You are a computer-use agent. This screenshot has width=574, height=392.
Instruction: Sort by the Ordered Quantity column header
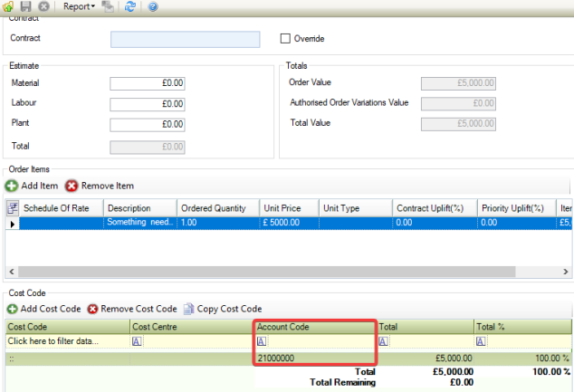click(x=215, y=208)
